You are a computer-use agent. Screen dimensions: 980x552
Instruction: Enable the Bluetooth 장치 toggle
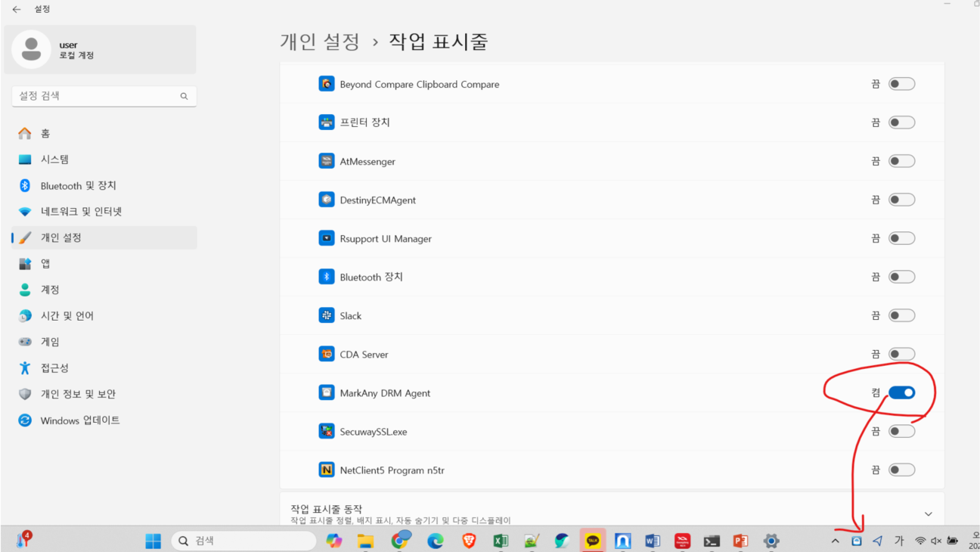pyautogui.click(x=901, y=277)
